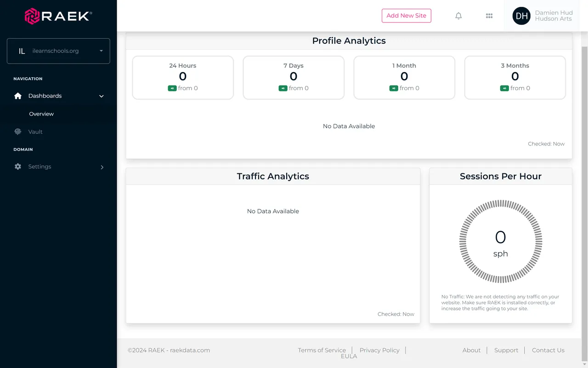Click the Settings gear icon
588x368 pixels.
pyautogui.click(x=18, y=167)
